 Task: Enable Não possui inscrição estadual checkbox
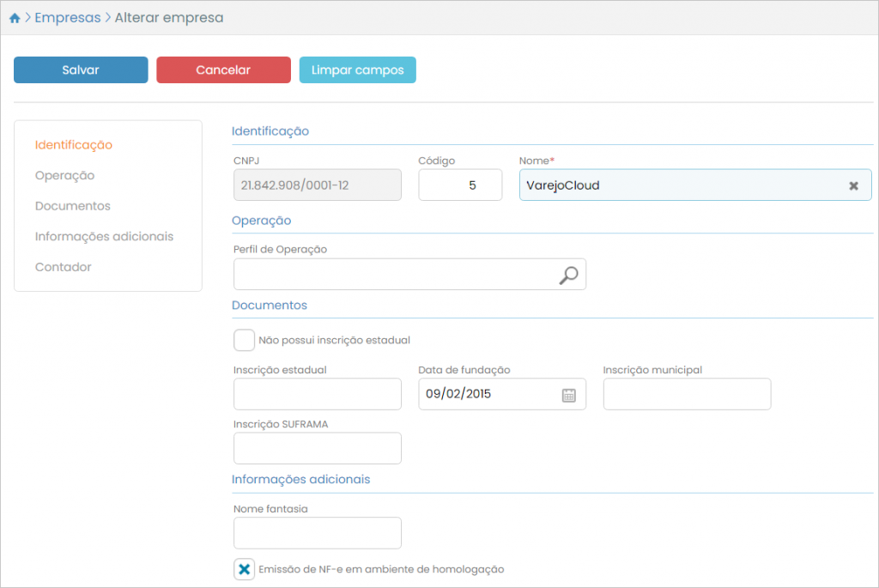click(x=245, y=340)
